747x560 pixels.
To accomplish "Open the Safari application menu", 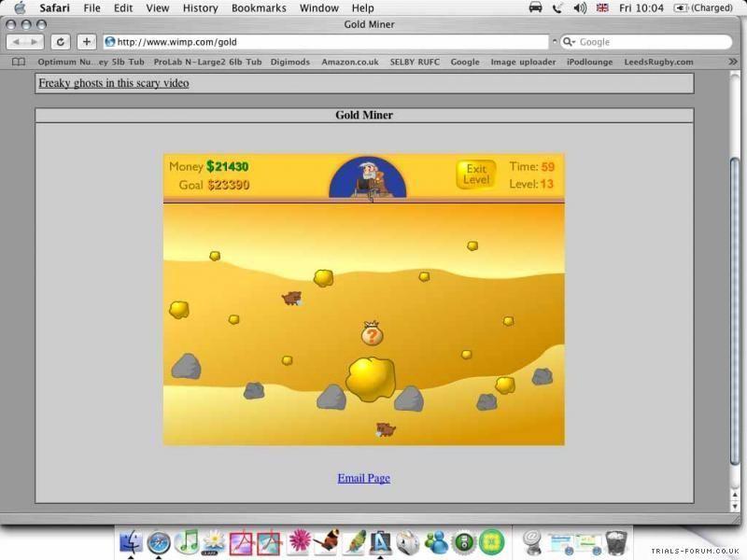I will (54, 7).
